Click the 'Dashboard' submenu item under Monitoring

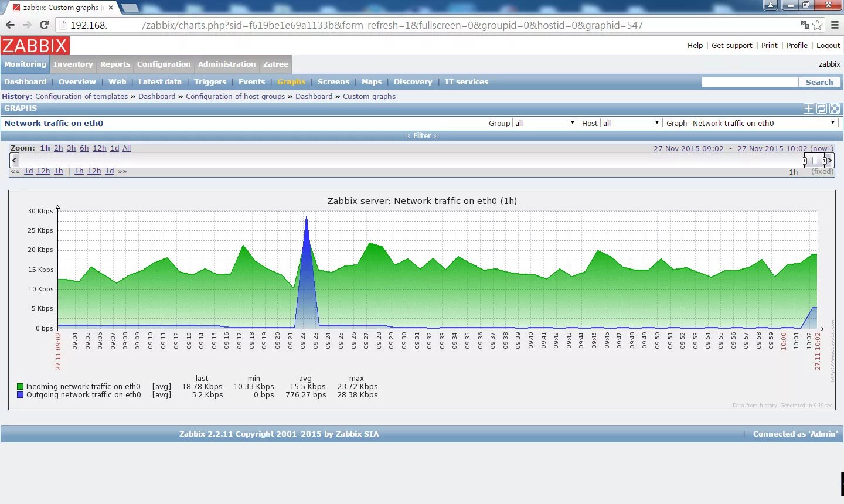click(25, 82)
